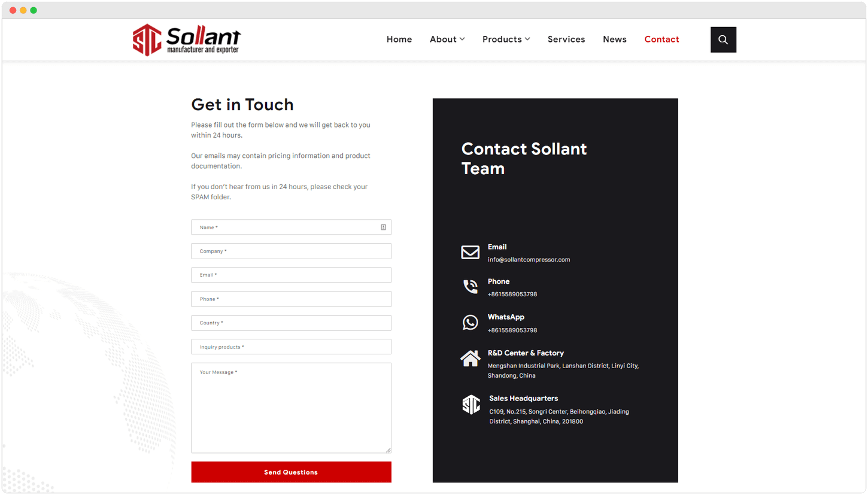The height and width of the screenshot is (495, 868).
Task: Click inside the Your Message textarea
Action: pos(291,408)
